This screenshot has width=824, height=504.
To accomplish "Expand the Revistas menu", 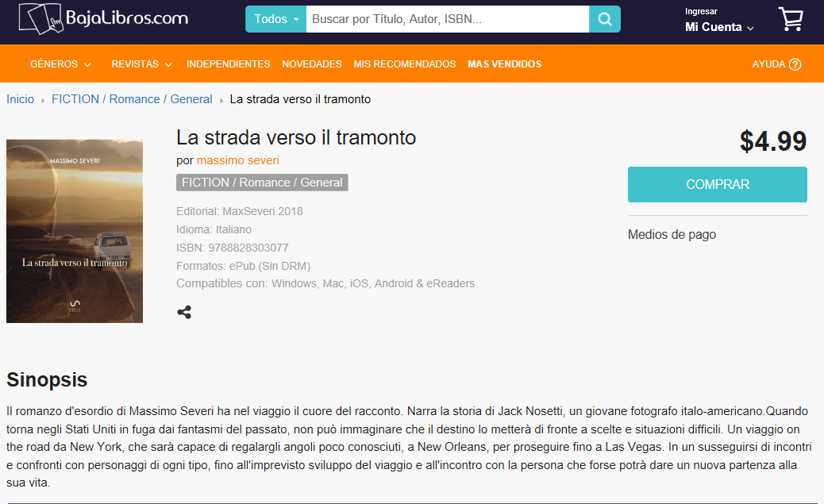I will pos(141,64).
